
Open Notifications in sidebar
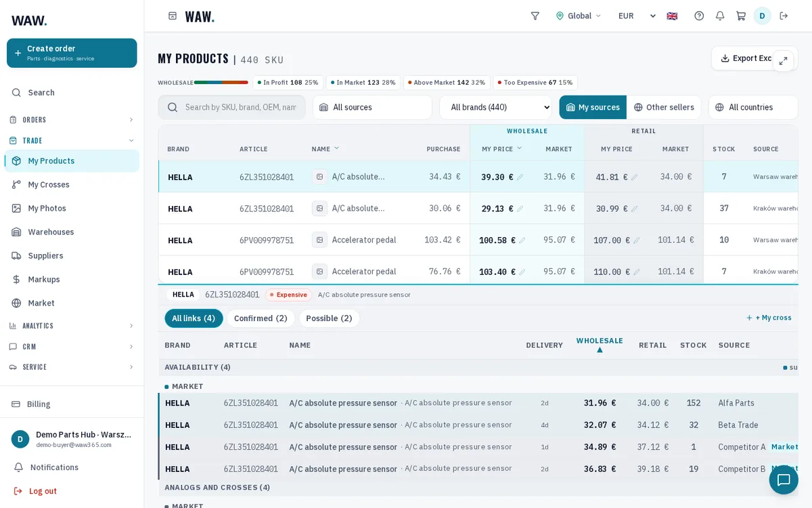(x=72, y=467)
